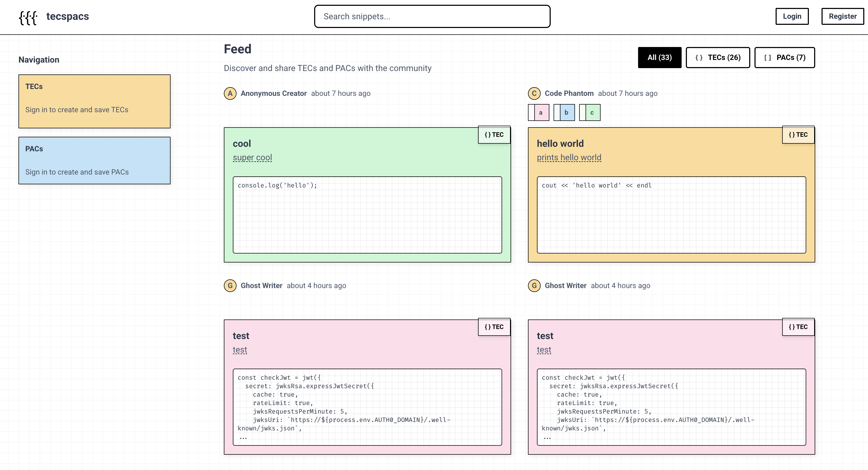Image resolution: width=868 pixels, height=470 pixels.
Task: Filter feed by TECs (26)
Action: tap(718, 58)
